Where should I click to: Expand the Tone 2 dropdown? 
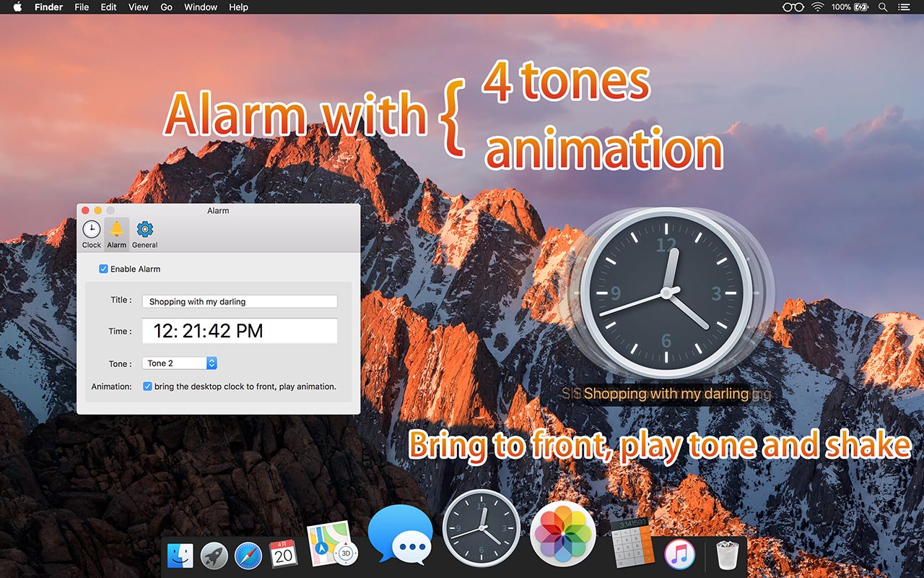coord(179,363)
